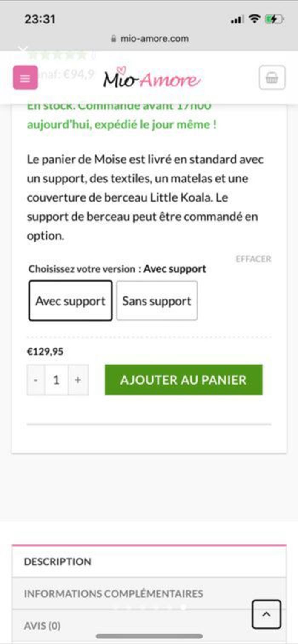Viewport: 298px width, 644px height.
Task: Open the pink hamburger menu
Action: [25, 78]
